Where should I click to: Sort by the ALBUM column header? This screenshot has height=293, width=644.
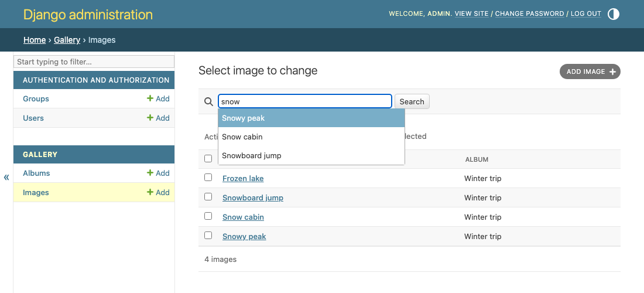(477, 159)
